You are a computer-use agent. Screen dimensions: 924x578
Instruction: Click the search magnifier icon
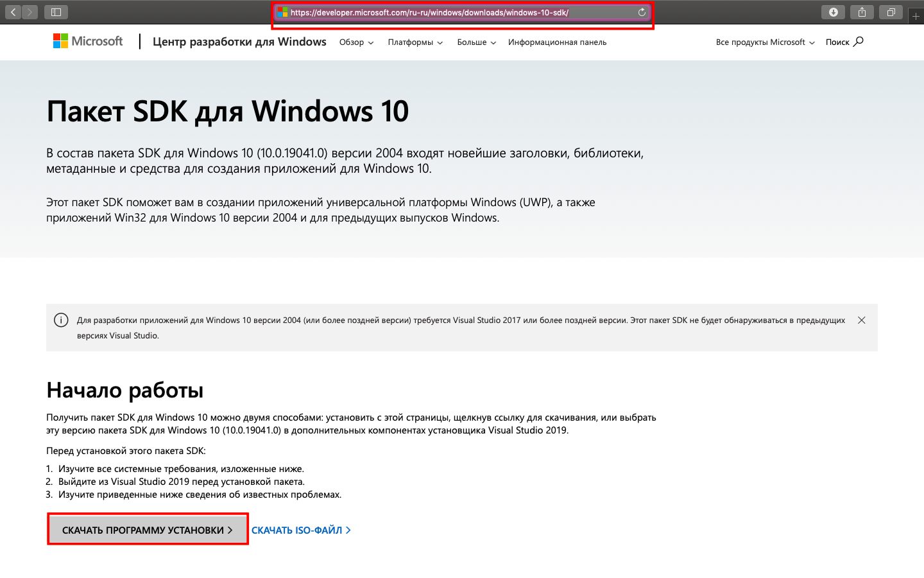(x=859, y=42)
